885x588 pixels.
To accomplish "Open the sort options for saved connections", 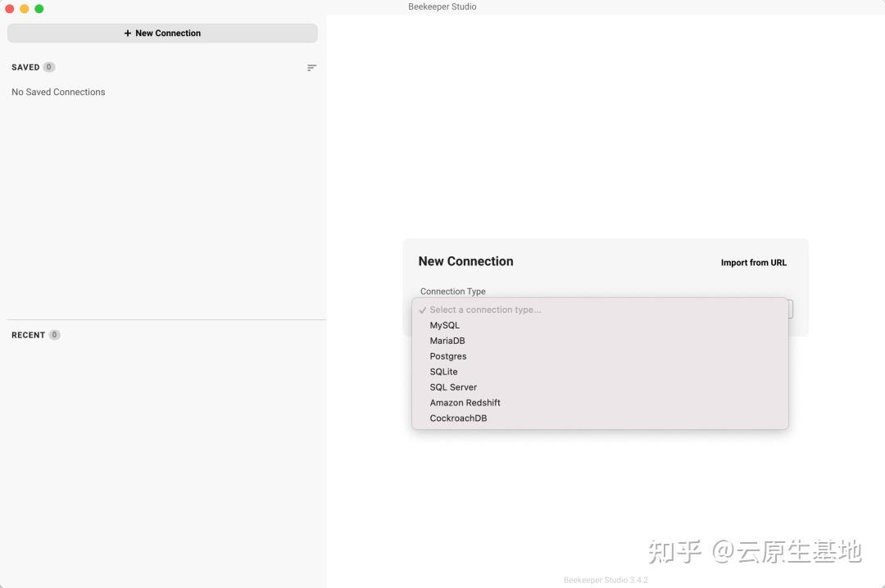I will pyautogui.click(x=311, y=67).
